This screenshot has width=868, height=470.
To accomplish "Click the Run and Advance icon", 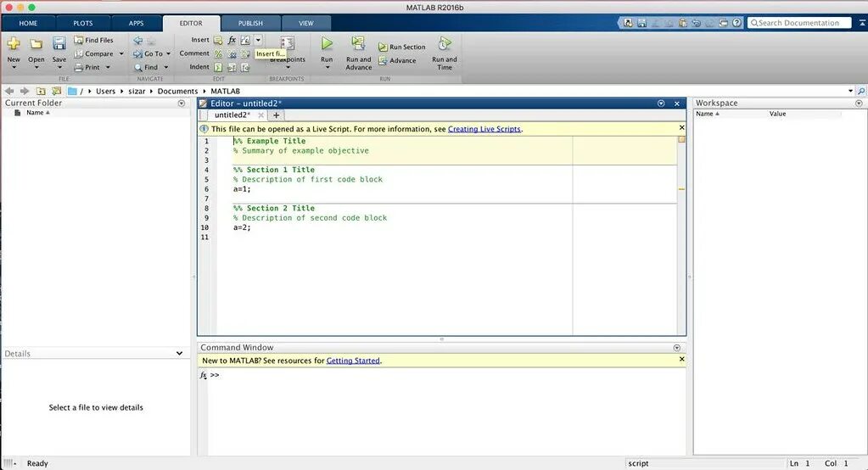I will point(359,44).
